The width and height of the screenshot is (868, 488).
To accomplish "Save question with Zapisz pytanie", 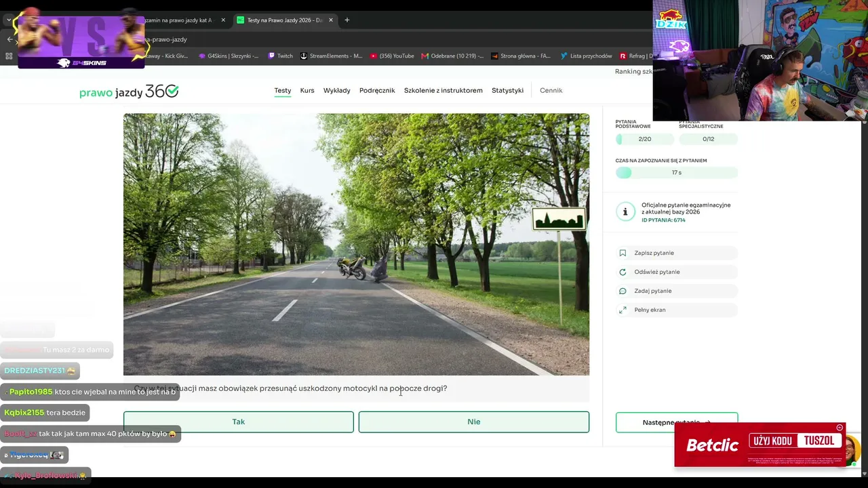I will pos(676,253).
